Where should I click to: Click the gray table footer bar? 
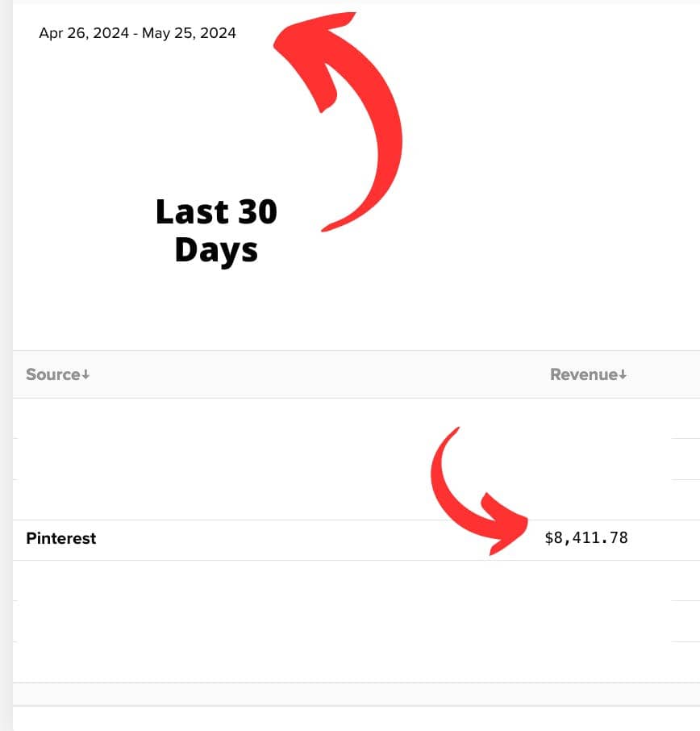tap(356, 694)
